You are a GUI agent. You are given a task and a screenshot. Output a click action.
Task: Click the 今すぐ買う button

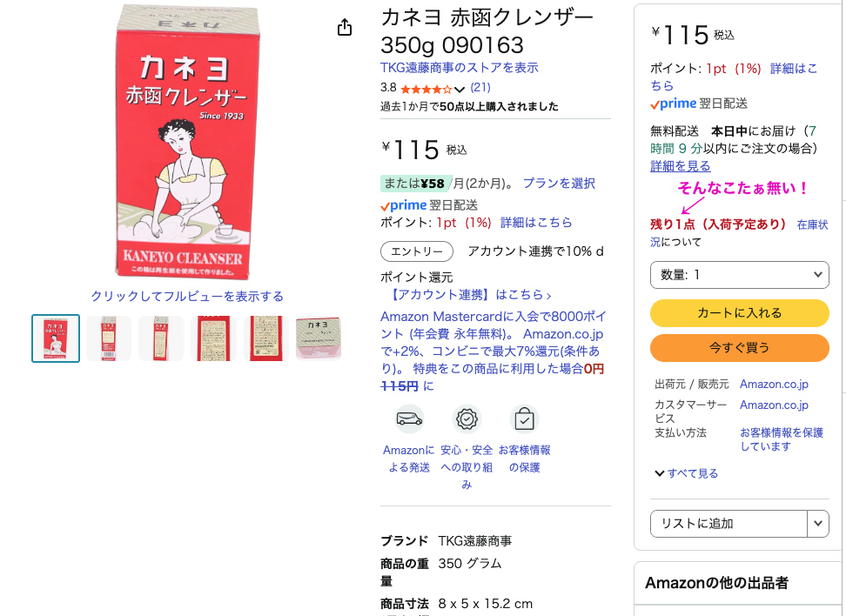click(739, 348)
